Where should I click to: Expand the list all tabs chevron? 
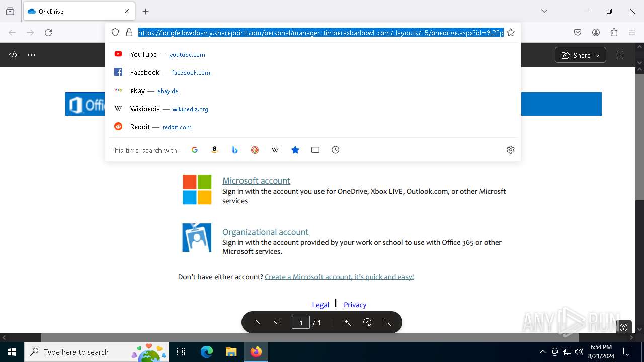pyautogui.click(x=544, y=11)
